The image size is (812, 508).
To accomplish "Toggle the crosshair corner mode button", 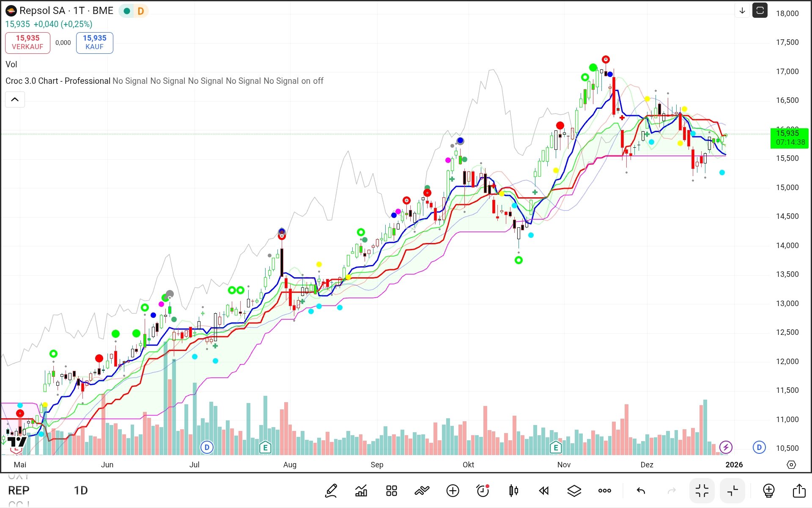I will click(732, 491).
